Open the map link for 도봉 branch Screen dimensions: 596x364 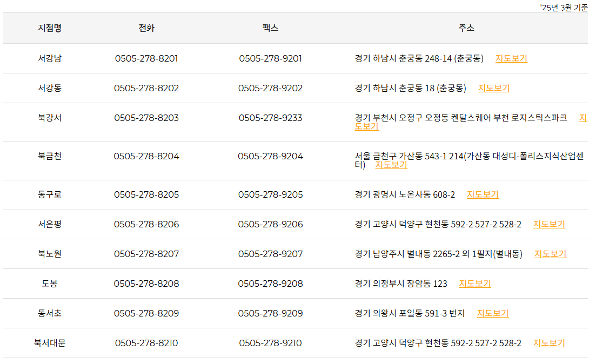click(x=474, y=283)
